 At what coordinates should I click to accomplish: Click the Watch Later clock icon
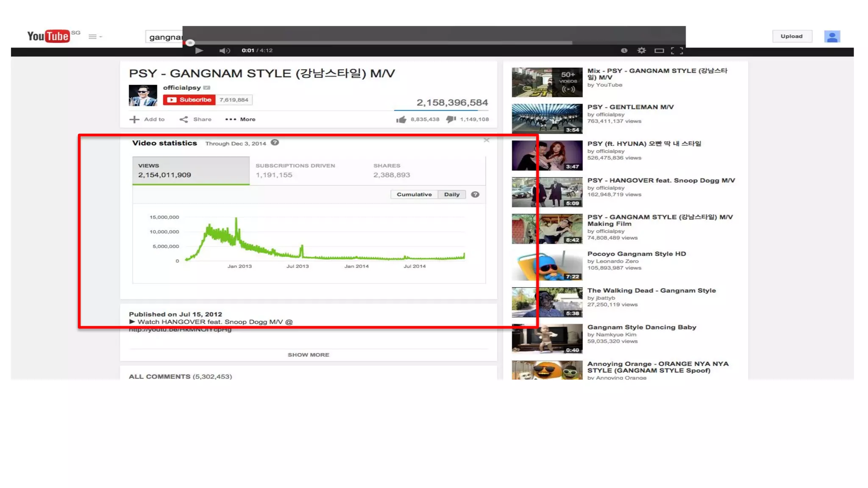tap(624, 50)
